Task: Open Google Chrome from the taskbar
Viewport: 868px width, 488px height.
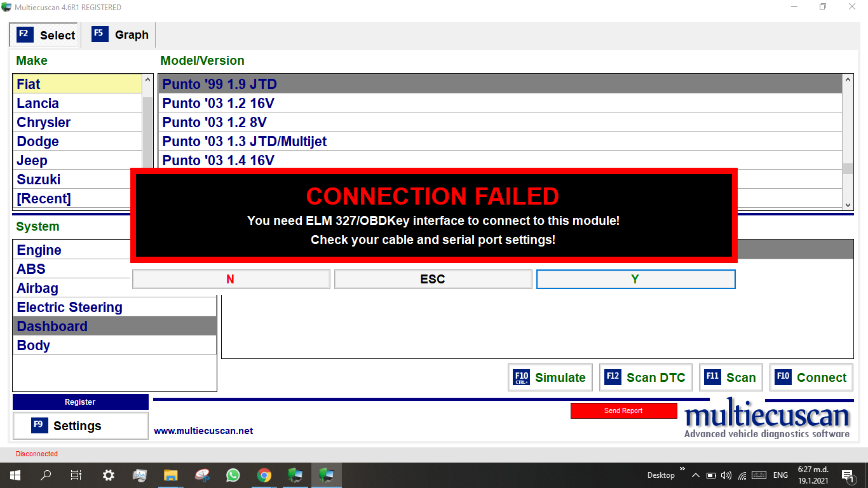Action: [264, 475]
